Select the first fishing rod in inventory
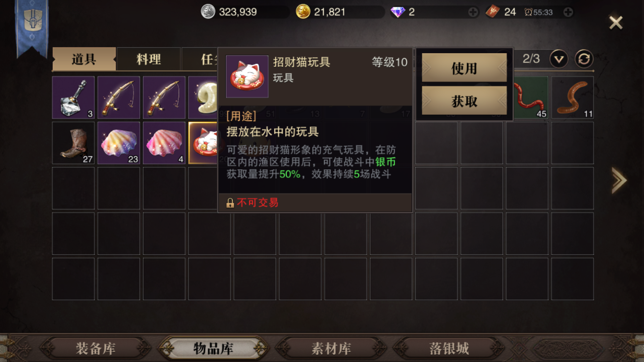This screenshot has width=644, height=362. point(119,98)
